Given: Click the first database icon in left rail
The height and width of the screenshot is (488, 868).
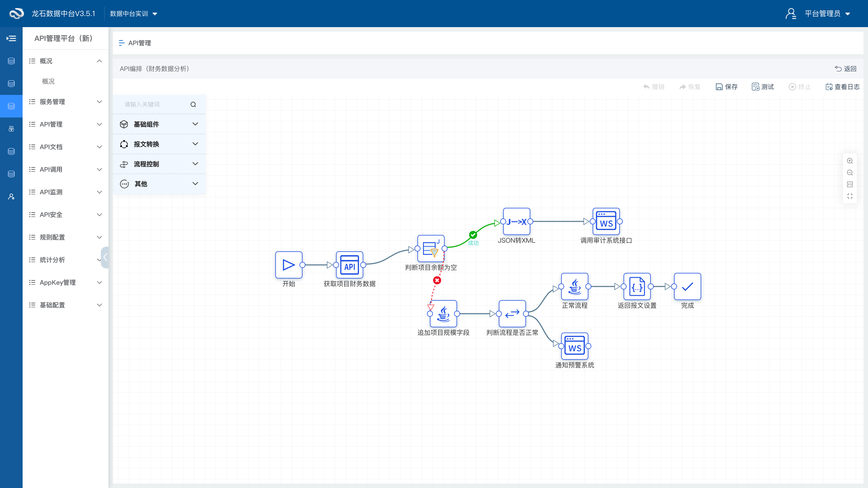Looking at the screenshot, I should (x=11, y=61).
